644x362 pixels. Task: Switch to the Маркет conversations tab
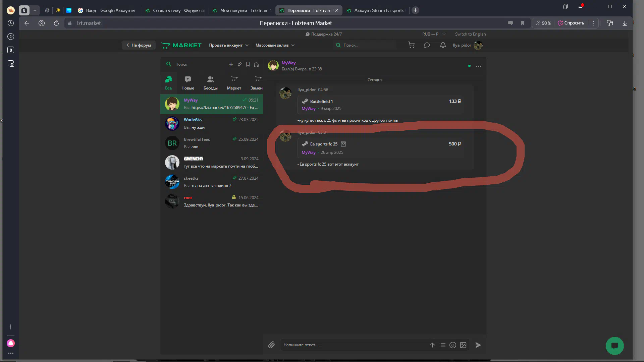tap(234, 83)
